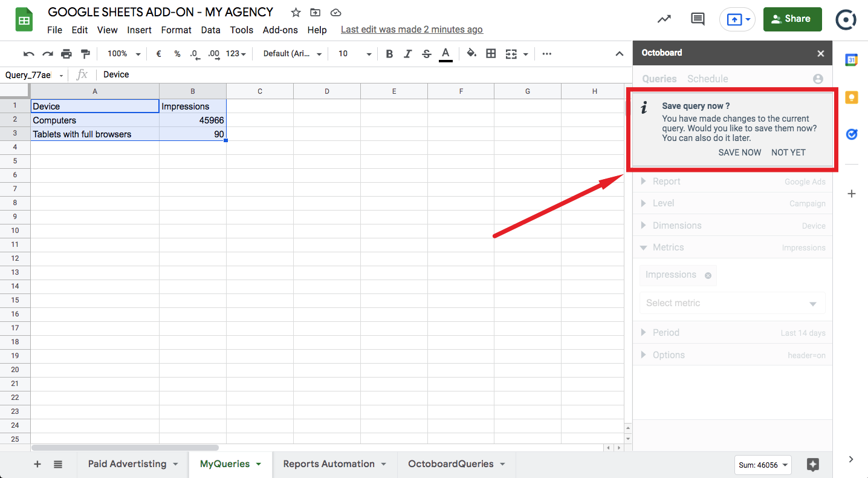868x478 pixels.
Task: Open the font family dropdown
Action: point(293,54)
